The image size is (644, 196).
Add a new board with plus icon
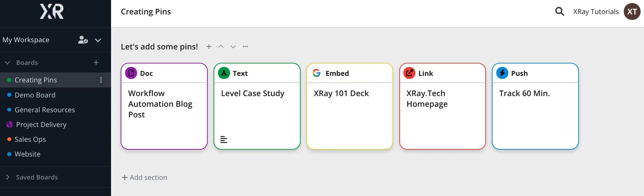[x=96, y=62]
